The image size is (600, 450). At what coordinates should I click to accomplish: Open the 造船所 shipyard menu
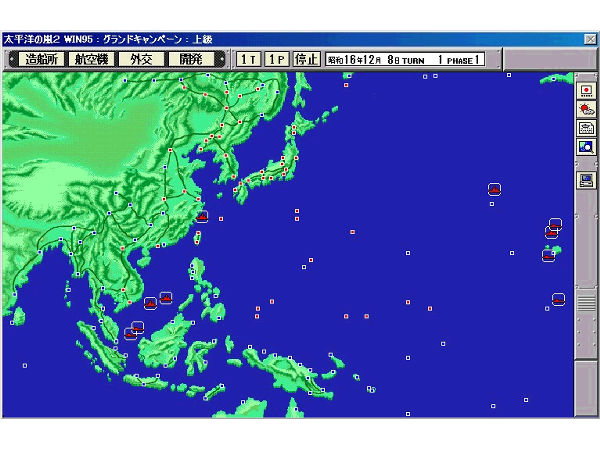pos(41,59)
